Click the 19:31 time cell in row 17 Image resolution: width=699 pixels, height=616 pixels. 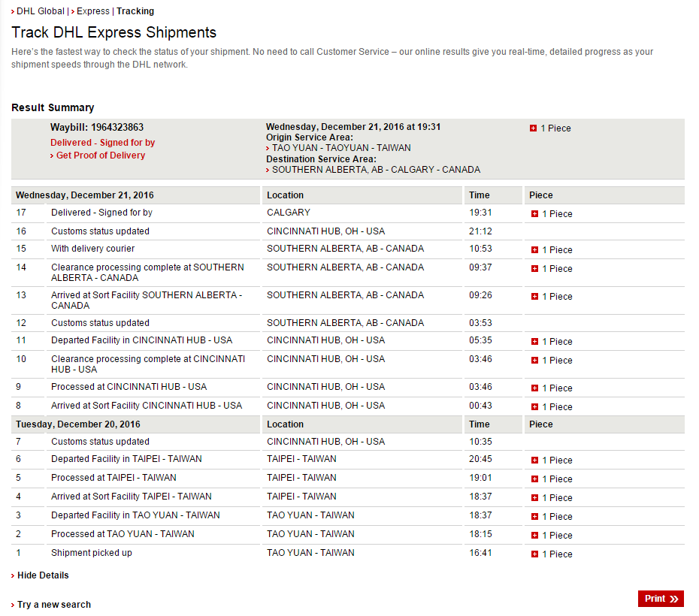[480, 213]
